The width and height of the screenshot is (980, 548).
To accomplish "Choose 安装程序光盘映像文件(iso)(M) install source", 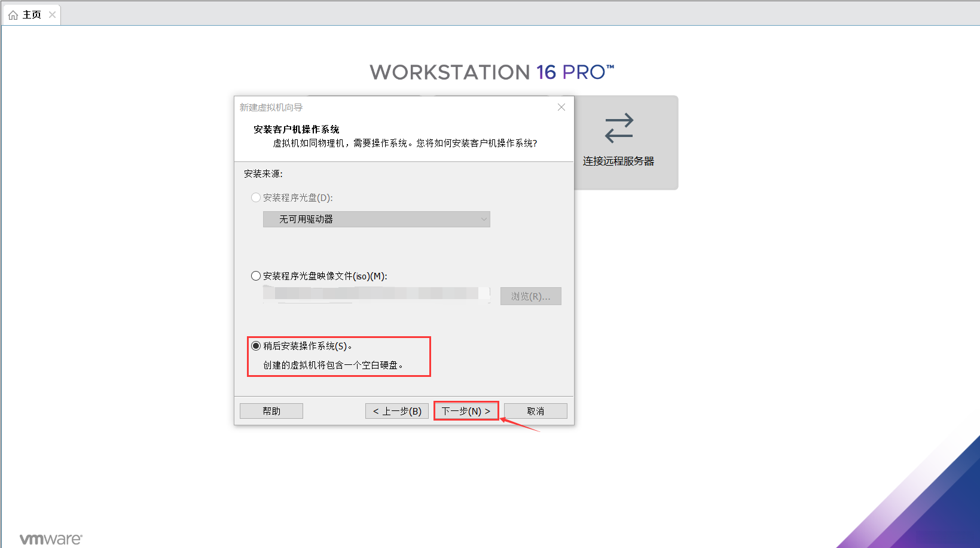I will click(256, 276).
